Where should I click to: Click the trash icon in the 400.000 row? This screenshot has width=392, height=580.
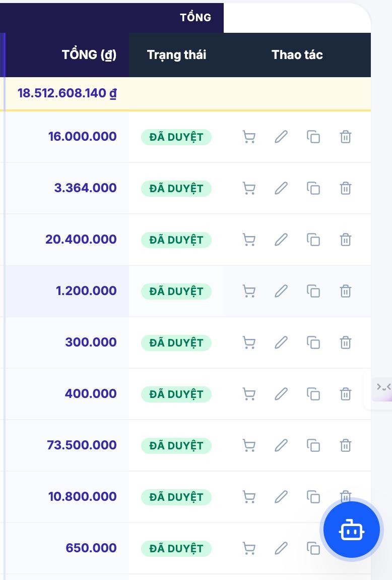pyautogui.click(x=346, y=394)
